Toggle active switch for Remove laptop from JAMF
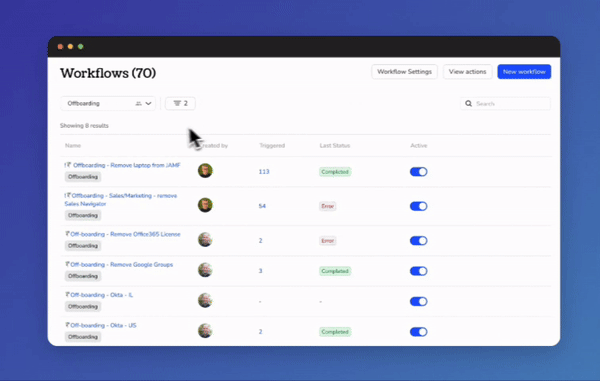This screenshot has width=600, height=381. 418,172
